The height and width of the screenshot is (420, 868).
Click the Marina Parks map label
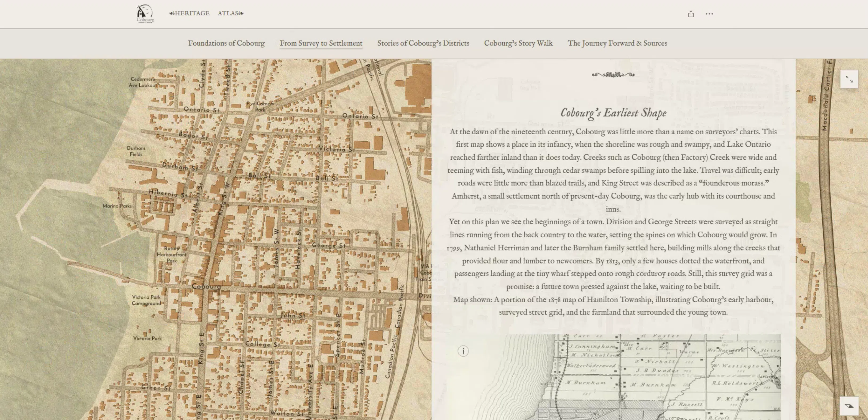(117, 206)
